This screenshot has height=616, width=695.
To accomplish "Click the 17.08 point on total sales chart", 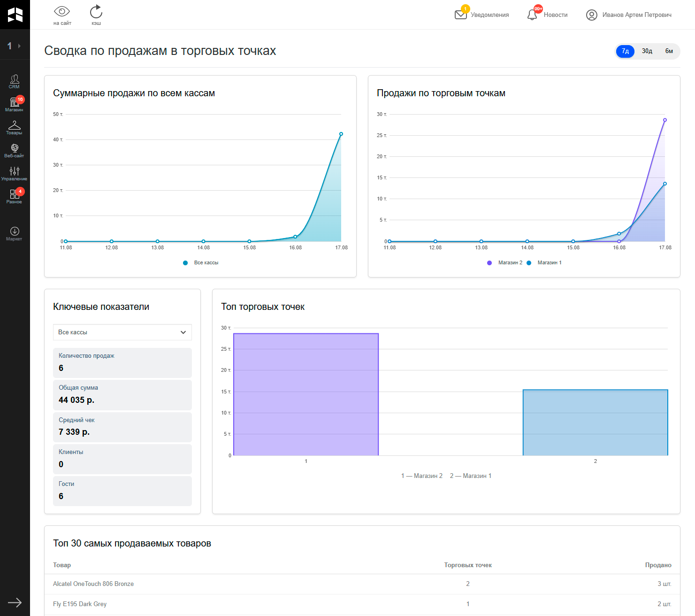I will click(x=341, y=134).
